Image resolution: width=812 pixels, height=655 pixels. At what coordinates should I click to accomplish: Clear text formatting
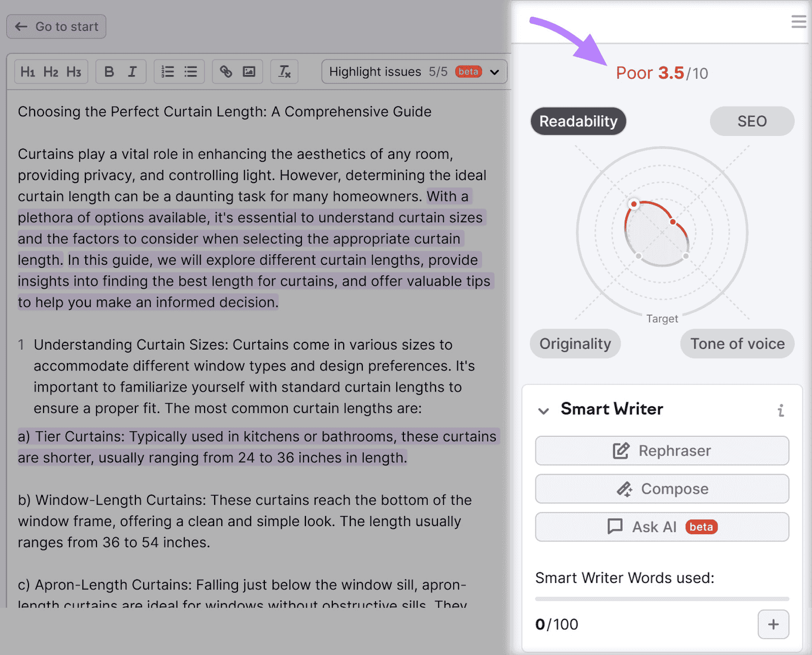pos(284,72)
